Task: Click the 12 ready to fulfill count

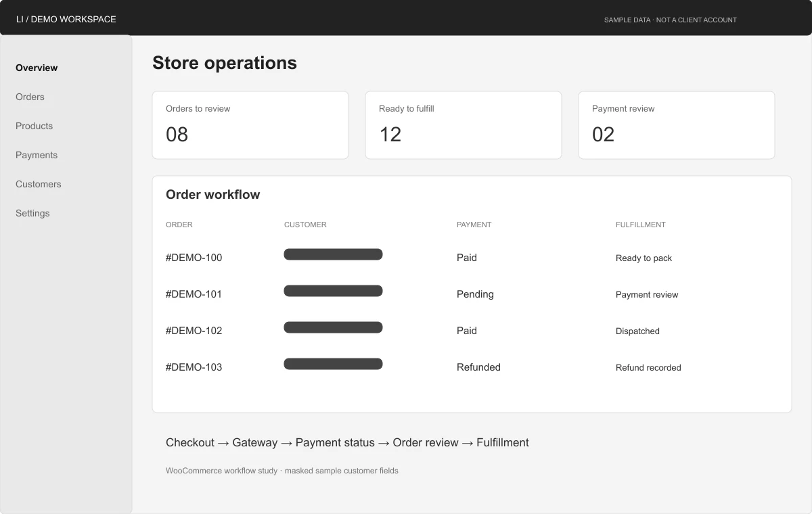Action: click(390, 135)
